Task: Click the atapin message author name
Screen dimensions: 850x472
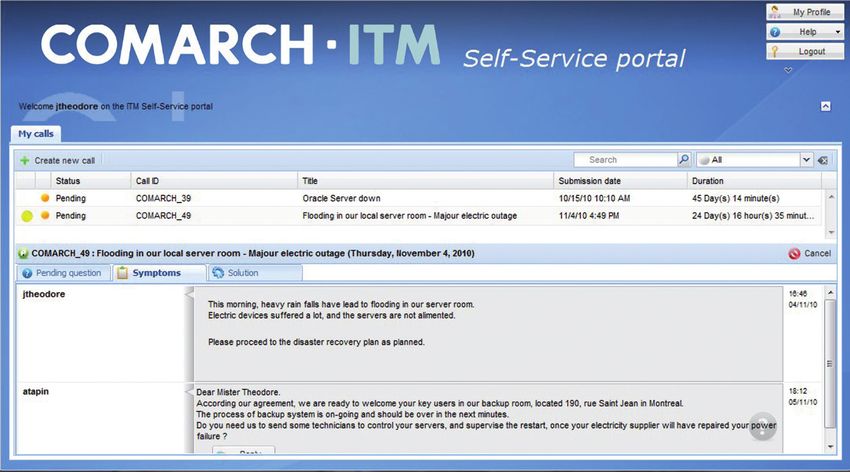Action: pos(36,391)
